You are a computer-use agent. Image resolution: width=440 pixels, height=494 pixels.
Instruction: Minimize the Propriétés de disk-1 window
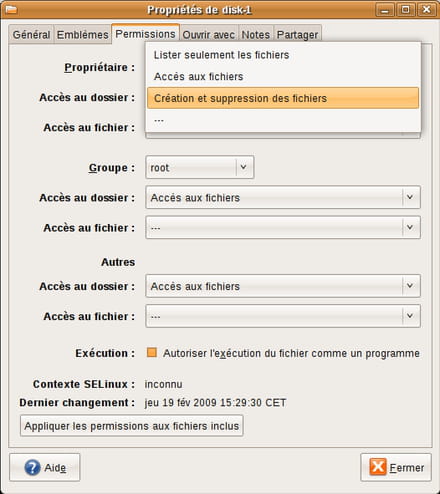point(385,10)
